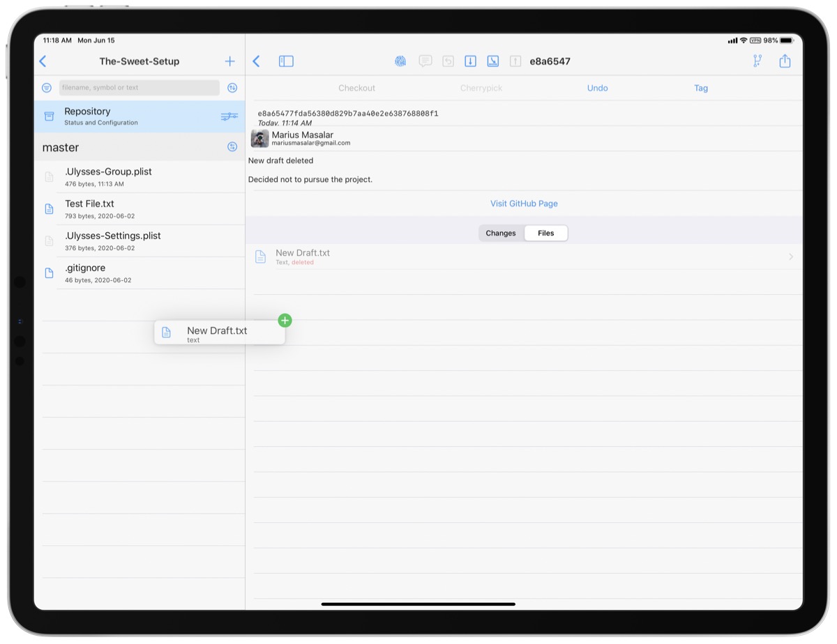Tap the diagonal arrow box icon
Viewport: 837px width, 644px height.
pos(492,61)
